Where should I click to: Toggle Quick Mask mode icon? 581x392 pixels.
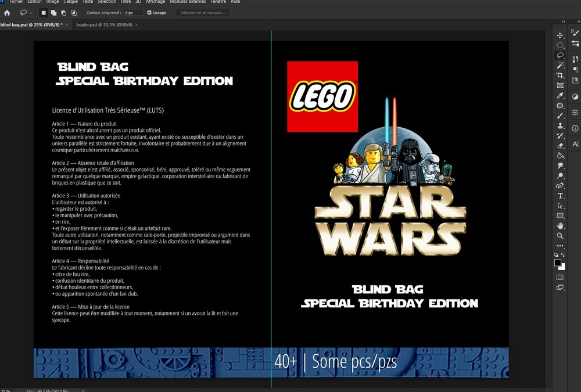tap(560, 277)
